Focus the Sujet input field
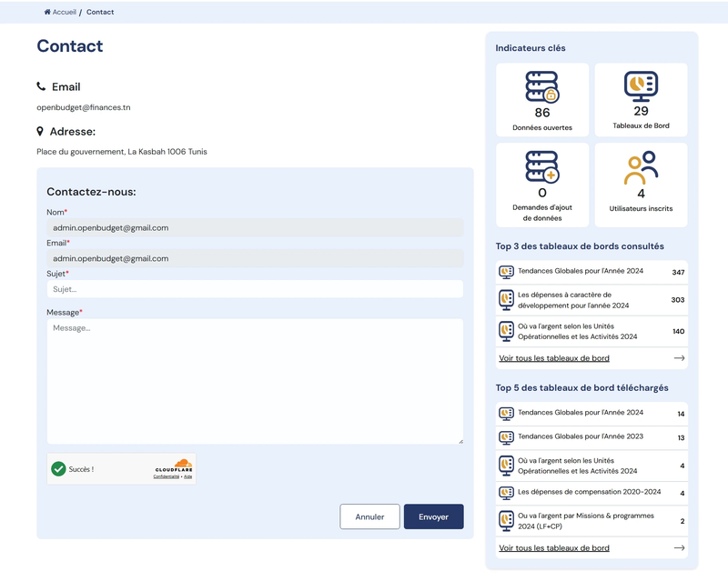 [255, 289]
